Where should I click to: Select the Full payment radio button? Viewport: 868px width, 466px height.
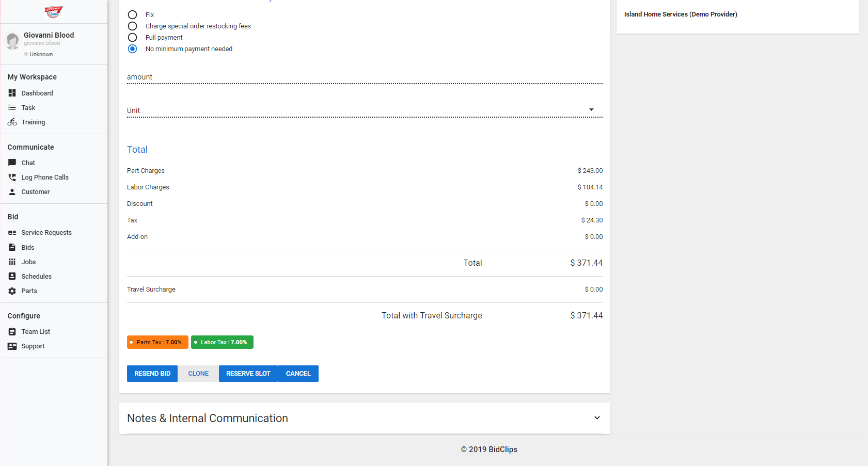(133, 38)
